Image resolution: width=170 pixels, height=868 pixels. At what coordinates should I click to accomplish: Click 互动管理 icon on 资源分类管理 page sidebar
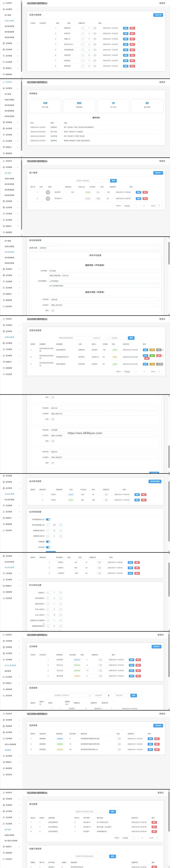point(4,62)
